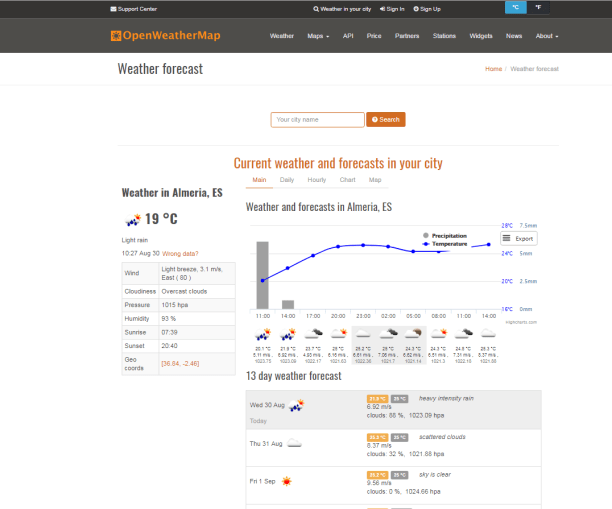612x509 pixels.
Task: Switch temperature units to °F
Action: point(539,7)
